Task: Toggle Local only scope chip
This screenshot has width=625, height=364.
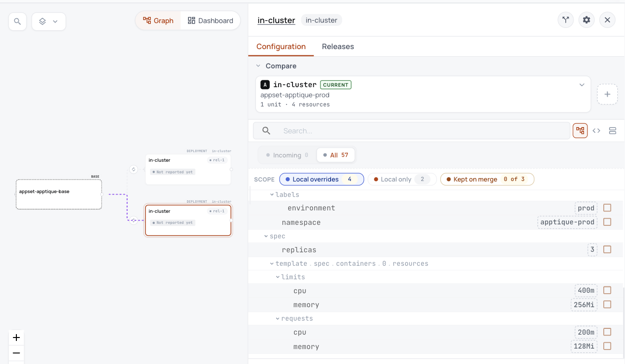Action: (x=402, y=179)
